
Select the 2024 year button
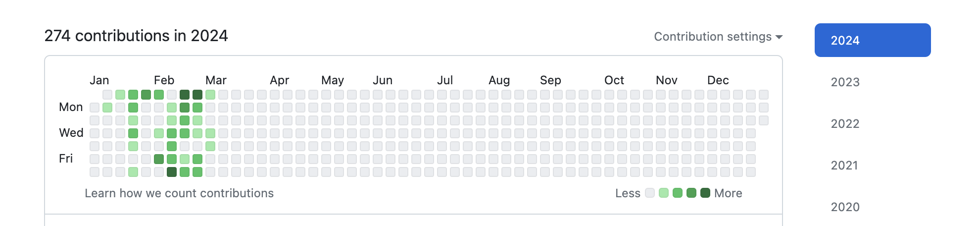[x=873, y=40]
